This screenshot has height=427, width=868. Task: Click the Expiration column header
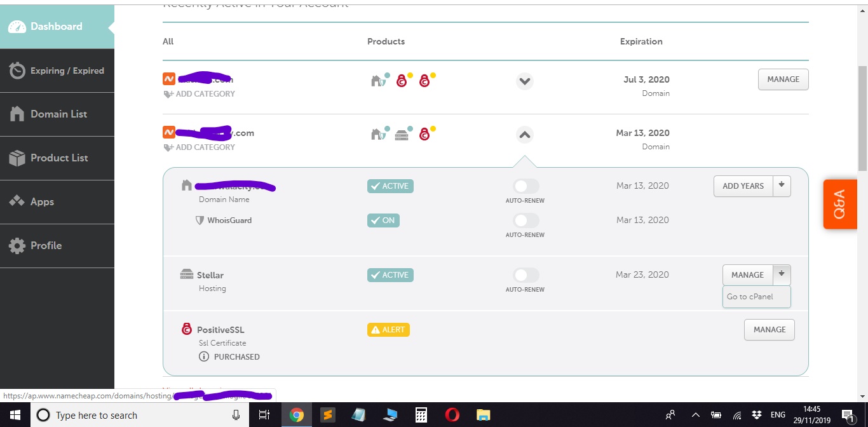(641, 41)
